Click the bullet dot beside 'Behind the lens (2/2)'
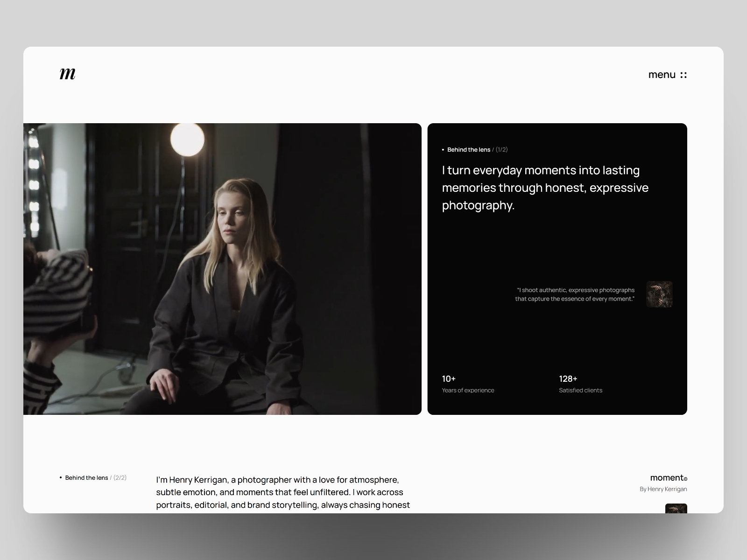This screenshot has width=747, height=560. point(60,477)
